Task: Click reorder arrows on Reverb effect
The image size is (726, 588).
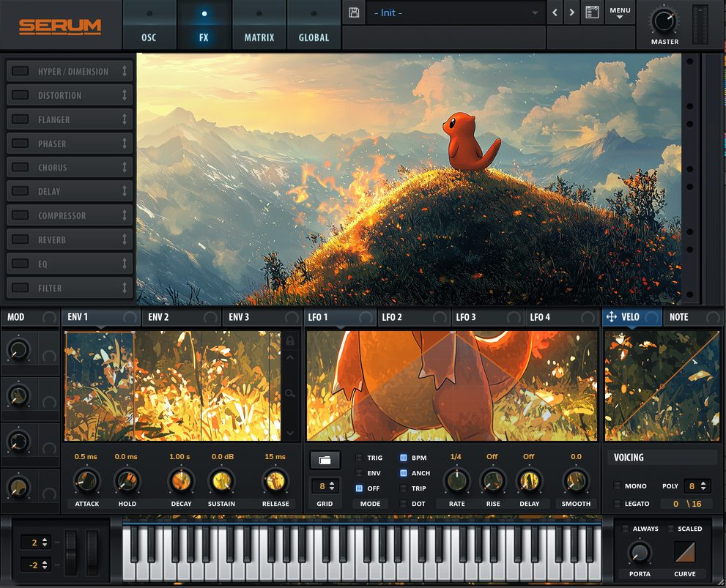Action: point(125,239)
